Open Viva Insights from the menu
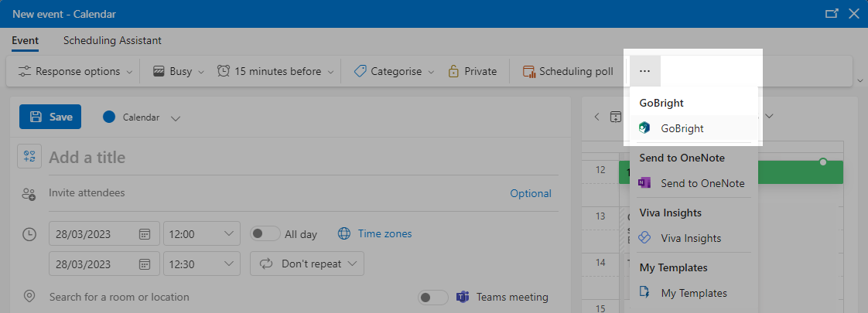Viewport: 868px width, 313px height. pyautogui.click(x=693, y=238)
